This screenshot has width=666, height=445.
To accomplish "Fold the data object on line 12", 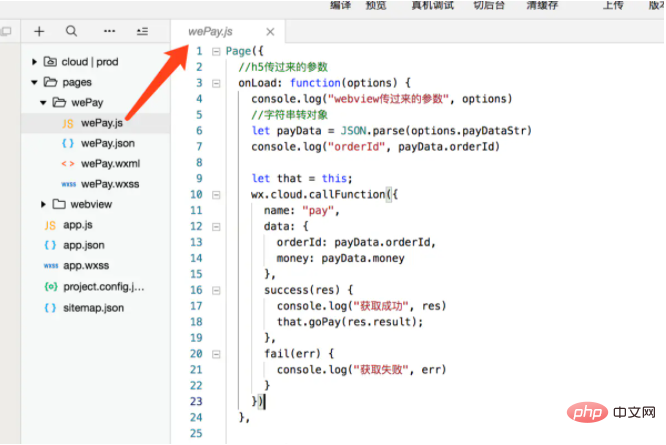I will [216, 227].
